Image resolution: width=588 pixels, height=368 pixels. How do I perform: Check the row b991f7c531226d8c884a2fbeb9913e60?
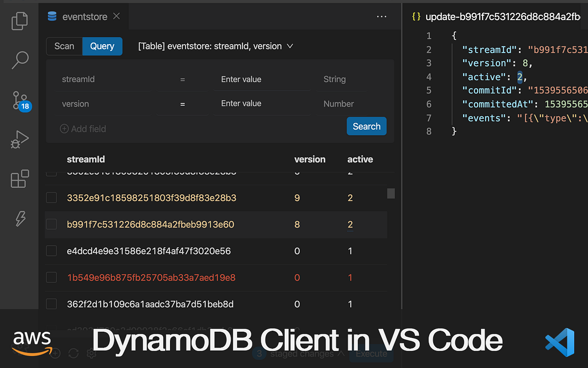coord(51,224)
